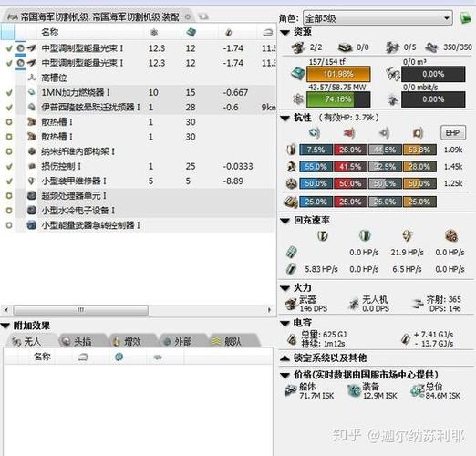Toggle 纳米纤维内部构架 I state
Viewport: 476px width, 456px height.
click(9, 151)
